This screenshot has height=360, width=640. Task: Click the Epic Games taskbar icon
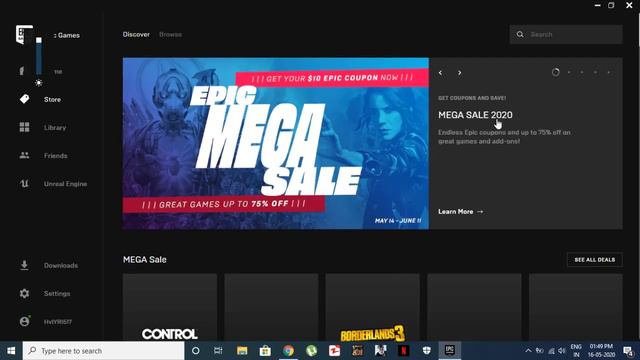click(x=450, y=351)
